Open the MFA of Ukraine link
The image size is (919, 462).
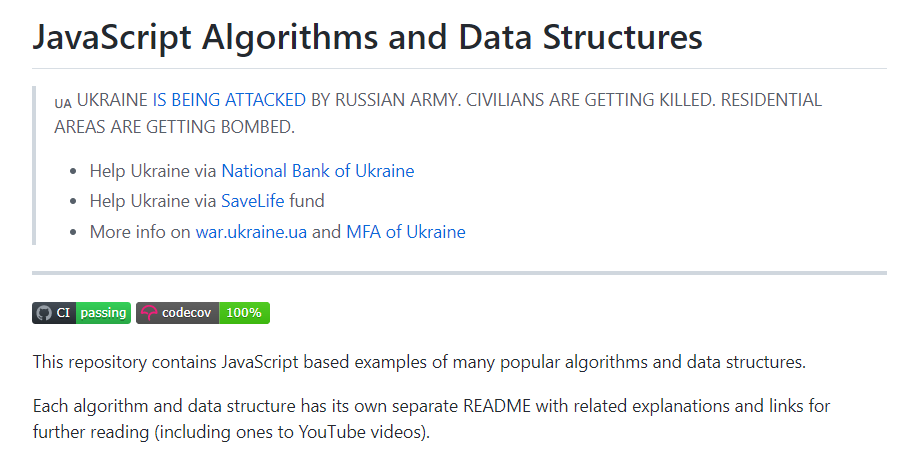(x=405, y=232)
